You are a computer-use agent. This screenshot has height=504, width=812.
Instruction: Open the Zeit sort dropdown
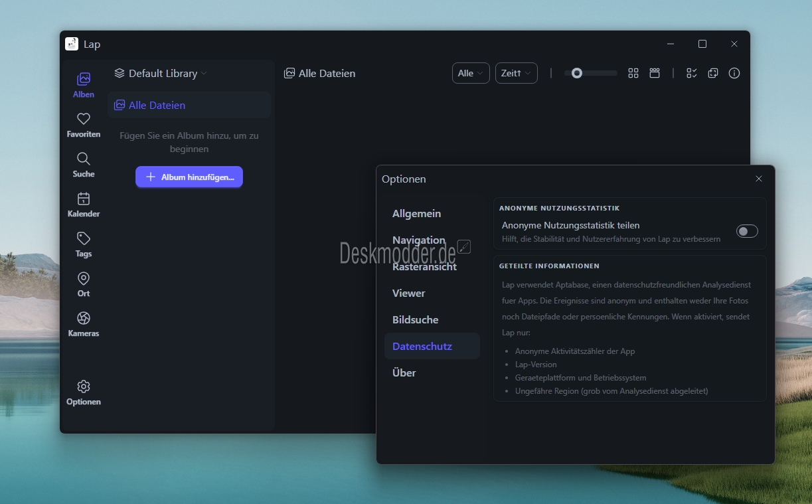tap(516, 73)
